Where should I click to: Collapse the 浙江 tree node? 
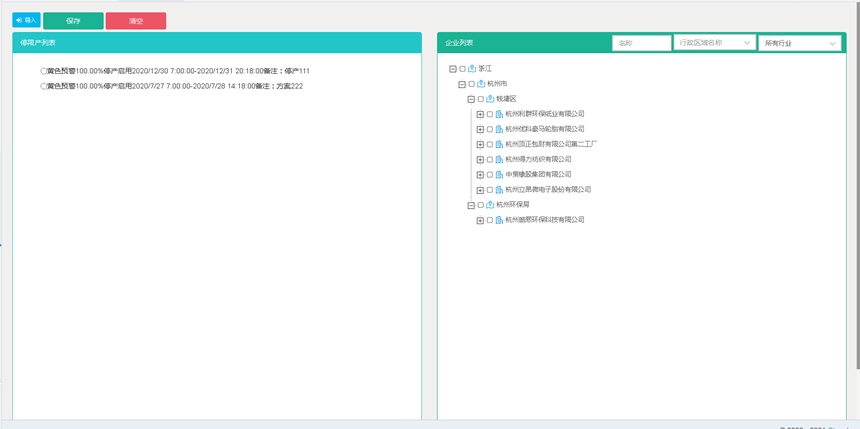point(453,69)
